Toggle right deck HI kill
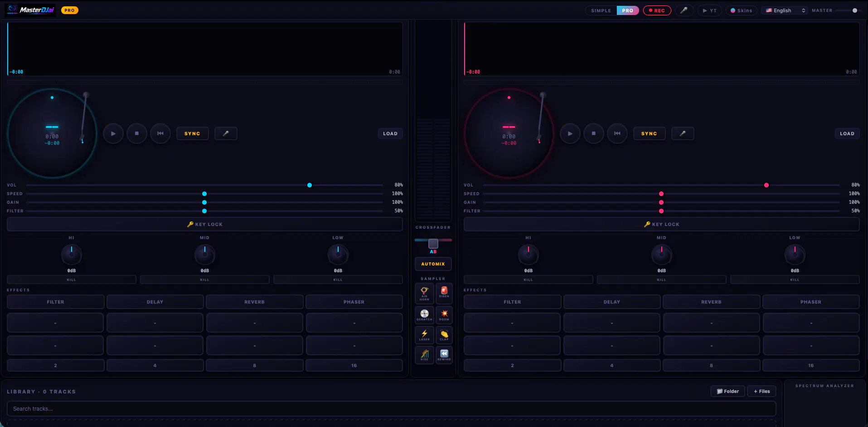 point(529,280)
